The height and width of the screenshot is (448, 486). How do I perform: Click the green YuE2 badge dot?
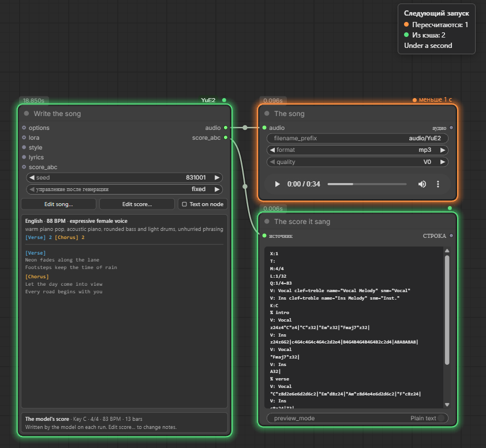click(x=224, y=100)
